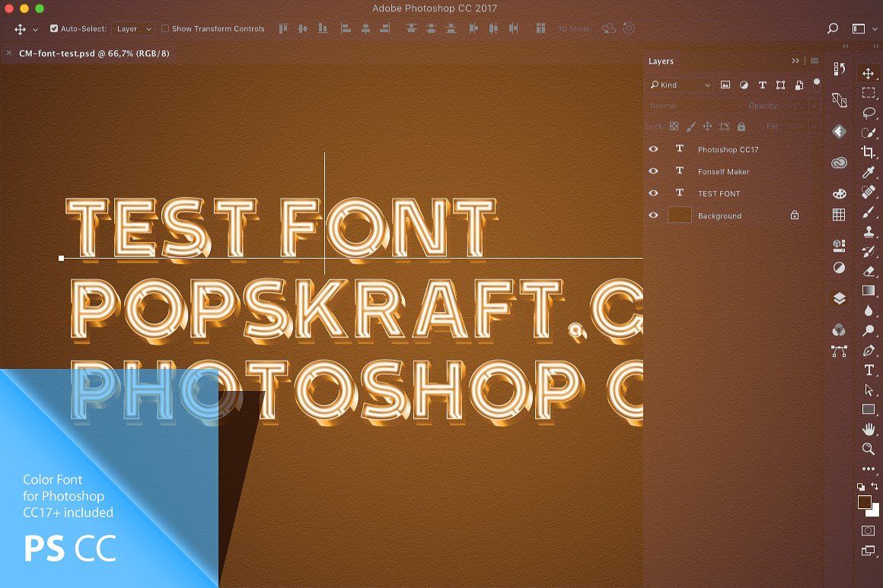Hide the TEST FONT layer
The image size is (883, 588).
click(x=653, y=192)
